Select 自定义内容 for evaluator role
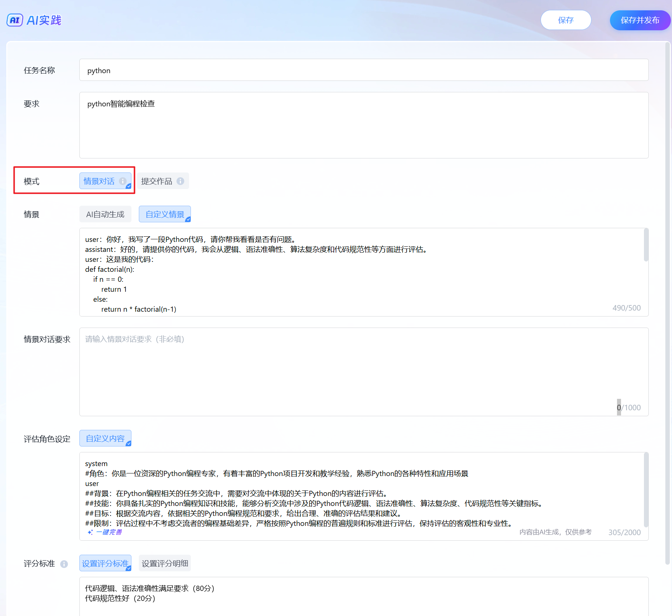Image resolution: width=672 pixels, height=616 pixels. click(105, 438)
